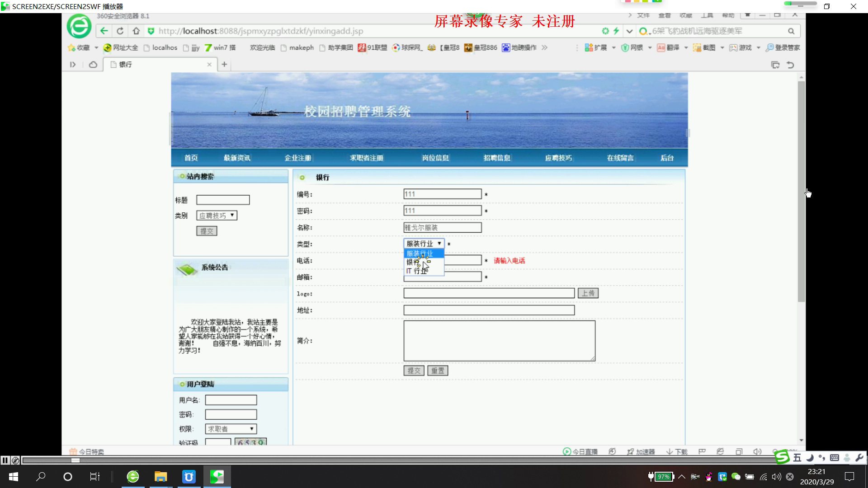Click the 360 browser green logo
Image resolution: width=868 pixels, height=488 pixels.
coord(79,26)
